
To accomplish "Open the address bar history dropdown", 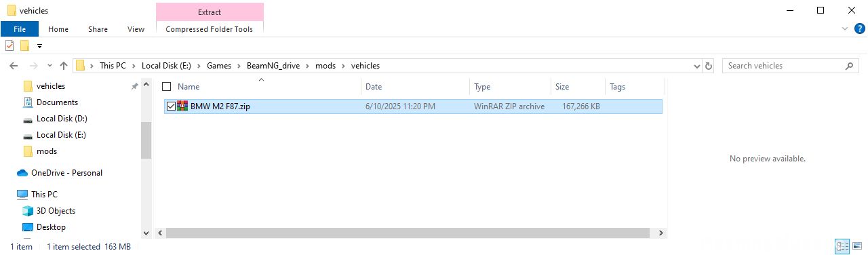I will (696, 66).
